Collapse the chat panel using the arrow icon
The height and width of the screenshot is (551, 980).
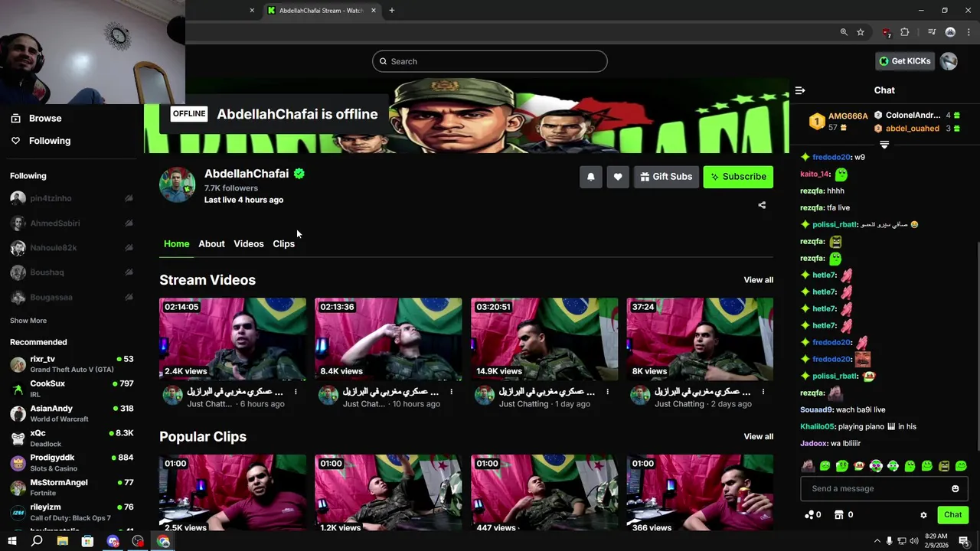click(x=800, y=90)
